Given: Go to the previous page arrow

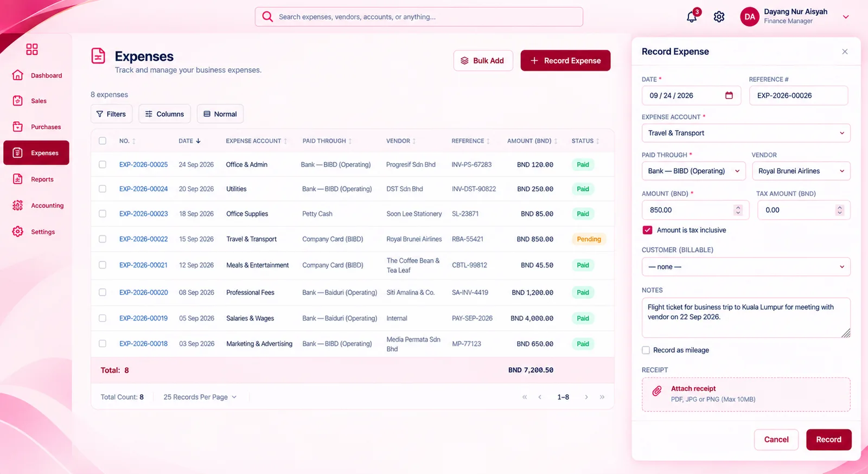Looking at the screenshot, I should pyautogui.click(x=540, y=397).
